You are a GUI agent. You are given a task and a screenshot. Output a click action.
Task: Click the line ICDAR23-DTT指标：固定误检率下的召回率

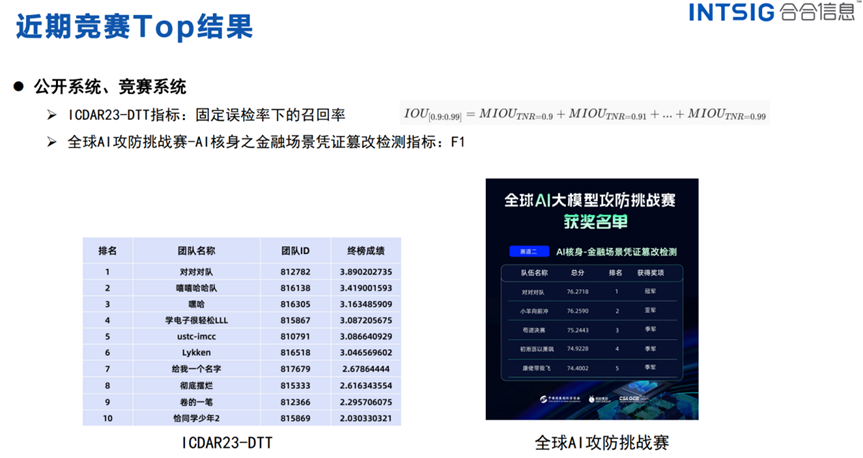click(206, 114)
